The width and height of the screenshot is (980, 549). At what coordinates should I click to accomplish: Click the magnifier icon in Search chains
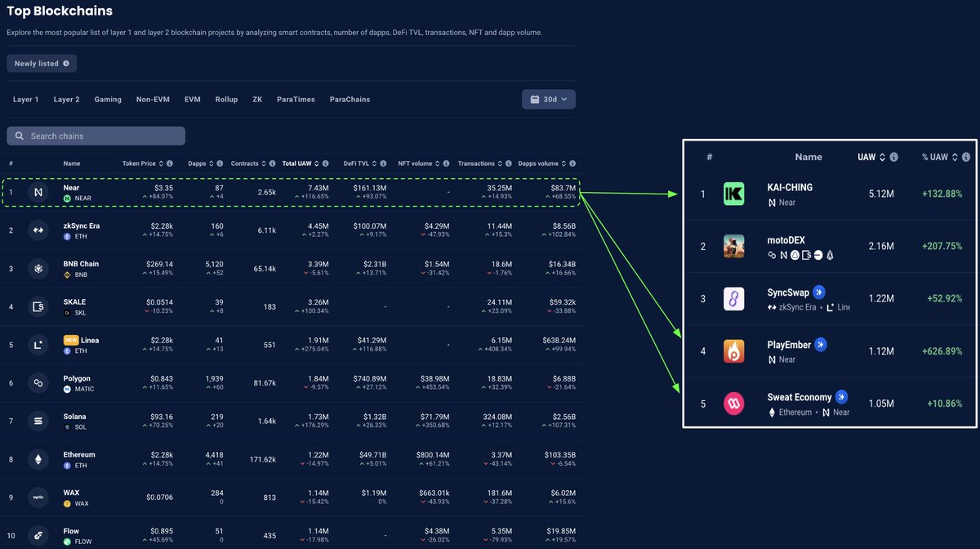pos(20,136)
